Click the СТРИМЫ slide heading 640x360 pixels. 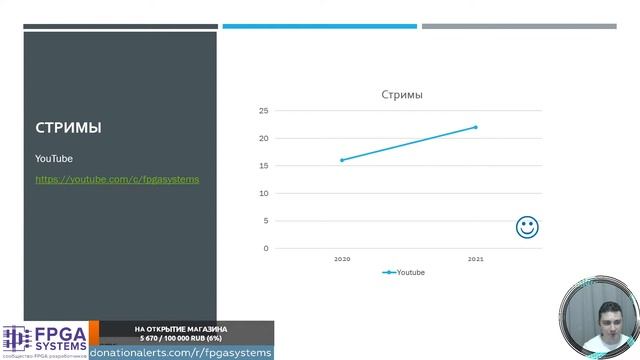coord(68,128)
